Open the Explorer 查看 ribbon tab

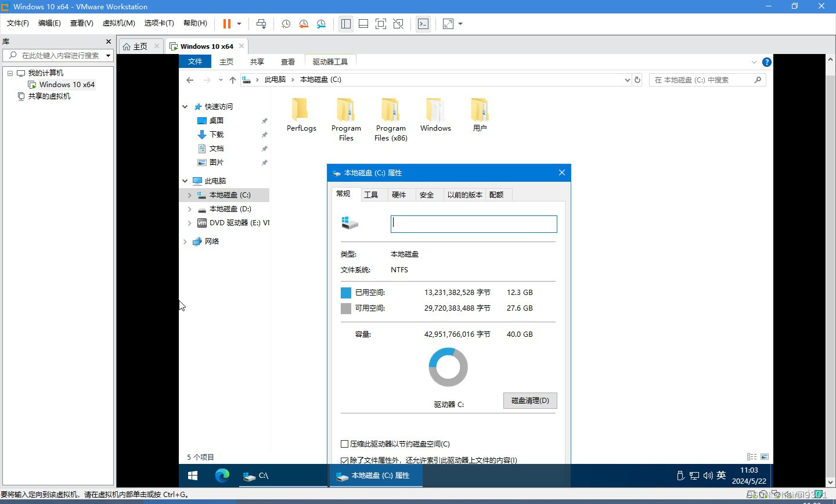(288, 62)
